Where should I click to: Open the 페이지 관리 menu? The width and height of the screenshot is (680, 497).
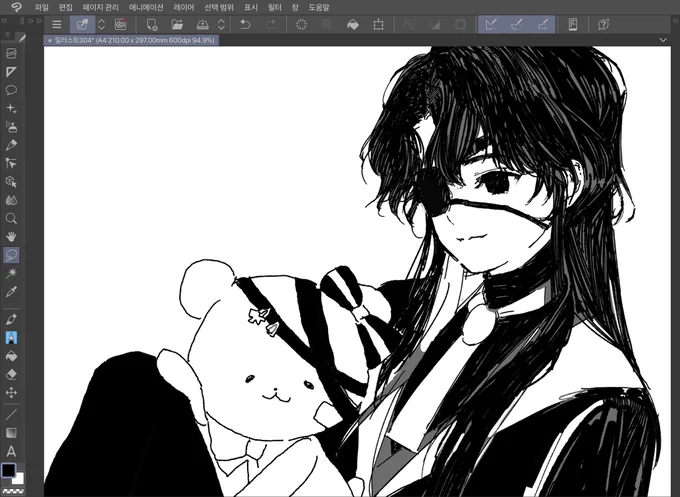click(101, 7)
